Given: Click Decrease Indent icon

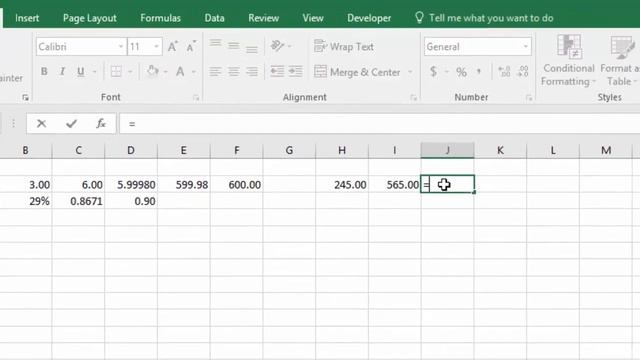Looking at the screenshot, I should [x=277, y=72].
